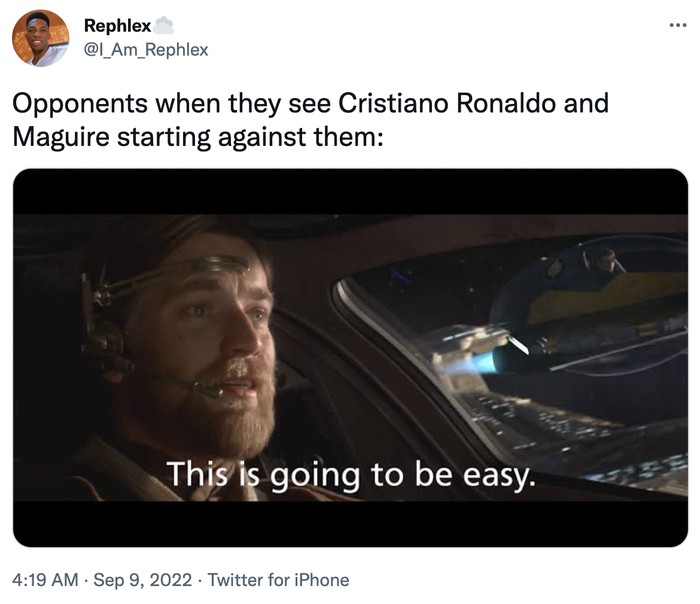700x604 pixels.
Task: Click the "This is going to be easy." subtitle
Action: (351, 475)
